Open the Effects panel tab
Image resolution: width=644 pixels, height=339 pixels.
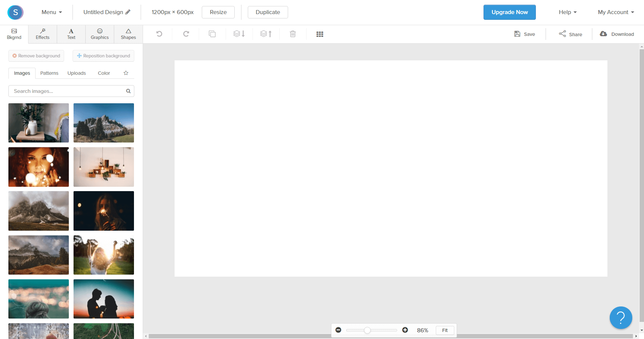[x=43, y=34]
